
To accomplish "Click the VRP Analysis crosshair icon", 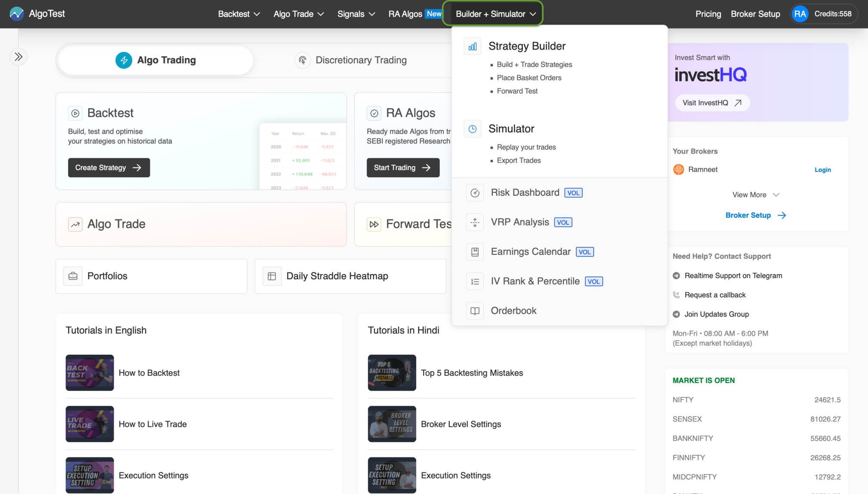I will click(475, 222).
